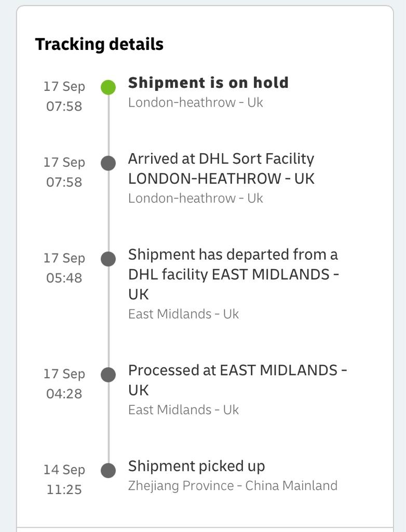The width and height of the screenshot is (406, 532).
Task: Select the 'Shipment picked up' timeline dot
Action: [x=108, y=471]
